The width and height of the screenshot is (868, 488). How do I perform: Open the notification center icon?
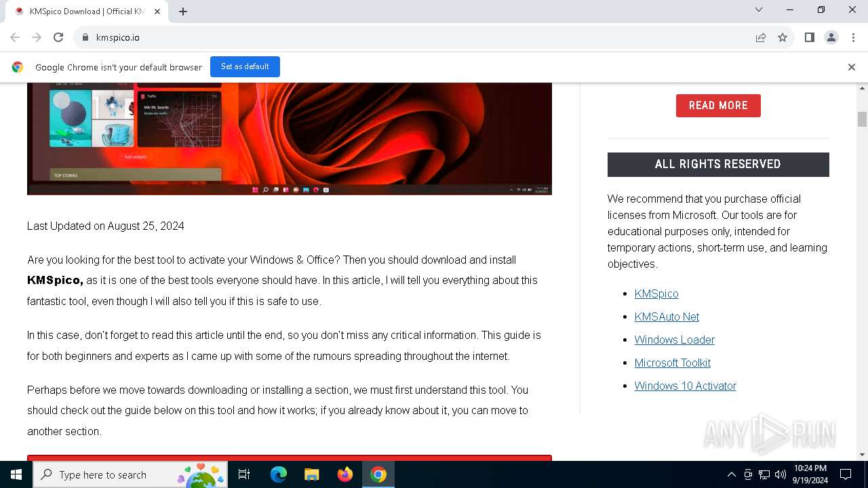click(846, 474)
